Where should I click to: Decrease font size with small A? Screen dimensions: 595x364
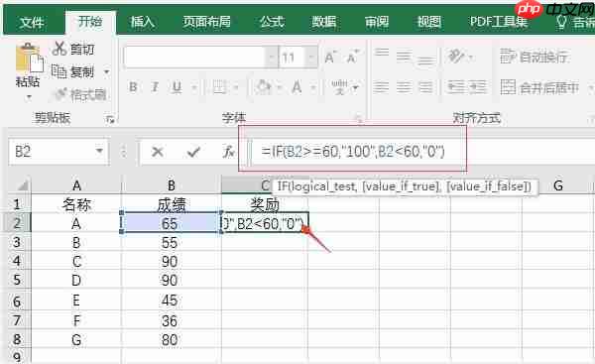click(x=352, y=57)
